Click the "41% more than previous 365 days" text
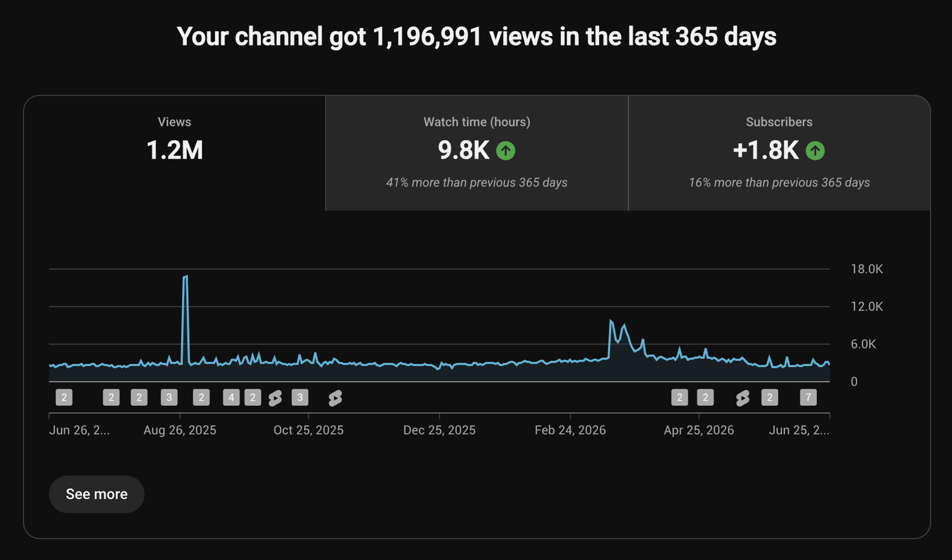Image resolution: width=952 pixels, height=560 pixels. click(477, 183)
